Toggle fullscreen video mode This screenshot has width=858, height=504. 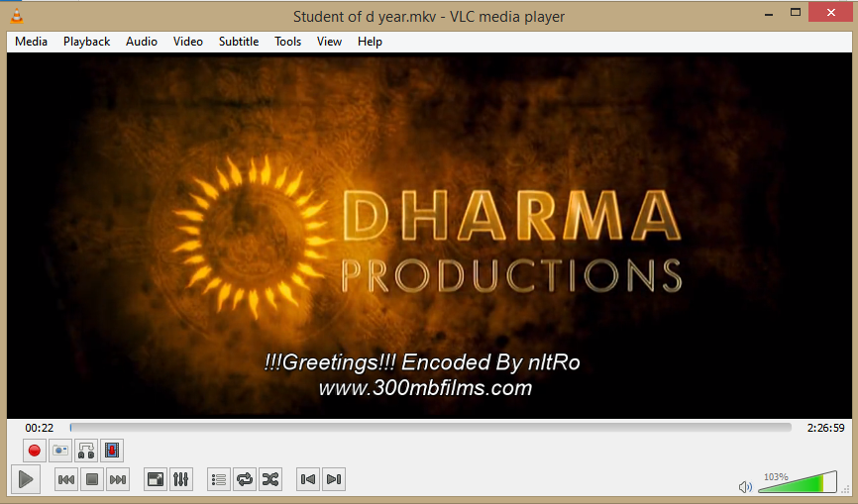point(156,479)
